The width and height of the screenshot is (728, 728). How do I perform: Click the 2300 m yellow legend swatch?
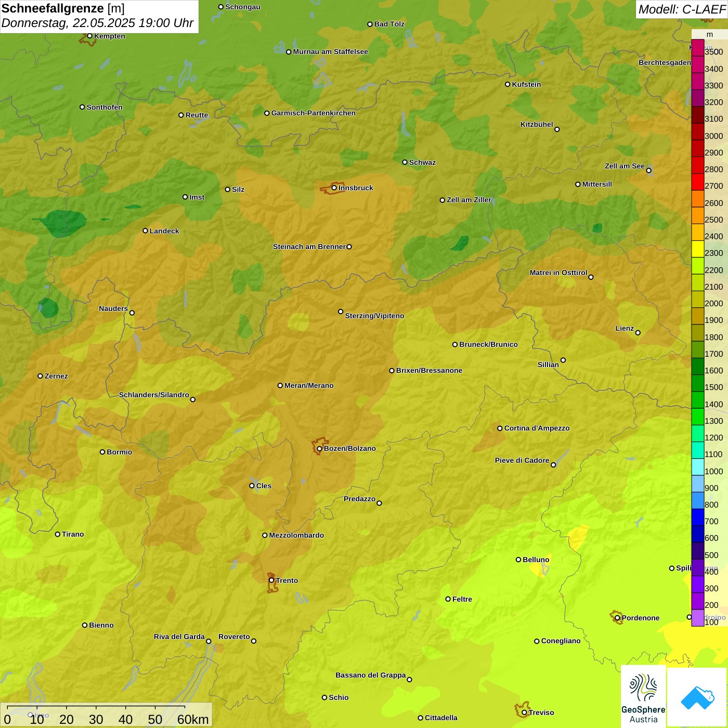click(698, 249)
